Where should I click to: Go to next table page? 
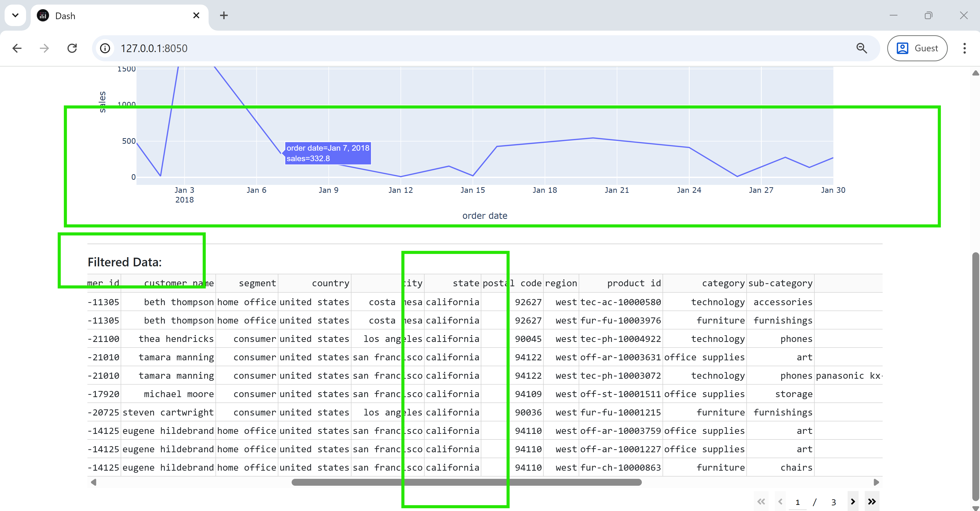click(x=852, y=502)
